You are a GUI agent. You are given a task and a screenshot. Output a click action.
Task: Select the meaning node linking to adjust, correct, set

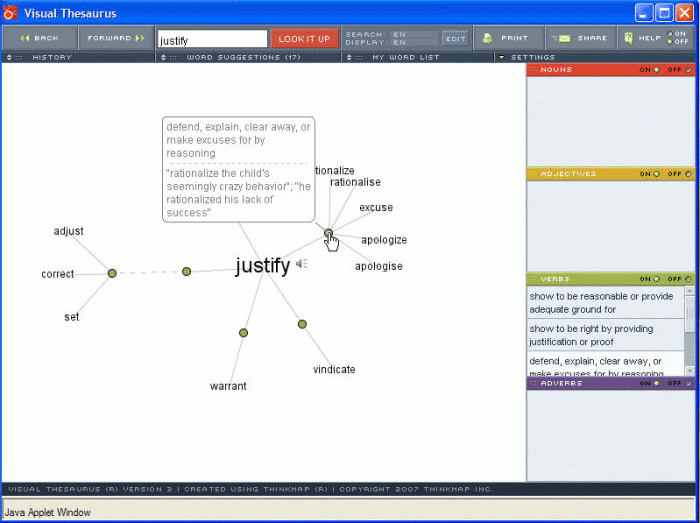pyautogui.click(x=112, y=273)
